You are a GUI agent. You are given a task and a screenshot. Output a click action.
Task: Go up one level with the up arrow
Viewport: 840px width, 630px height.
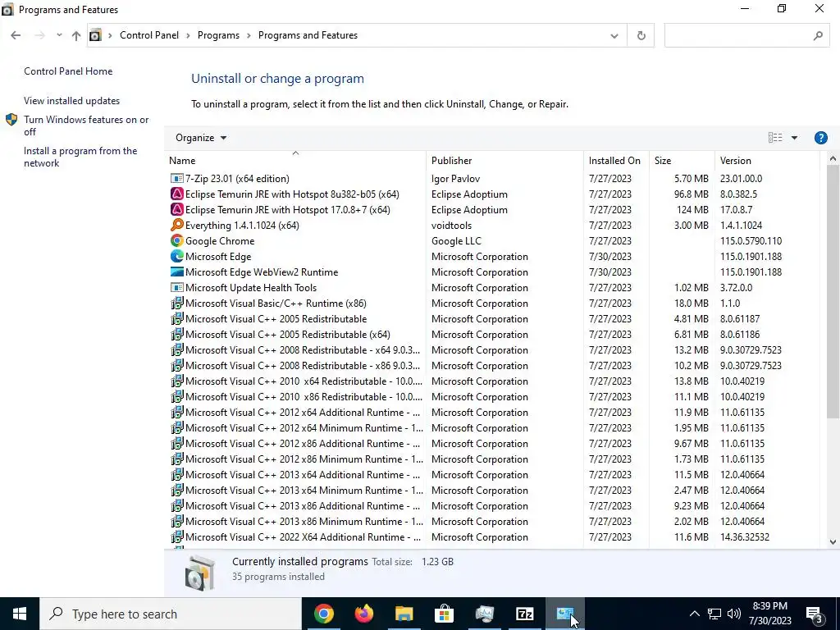(76, 35)
